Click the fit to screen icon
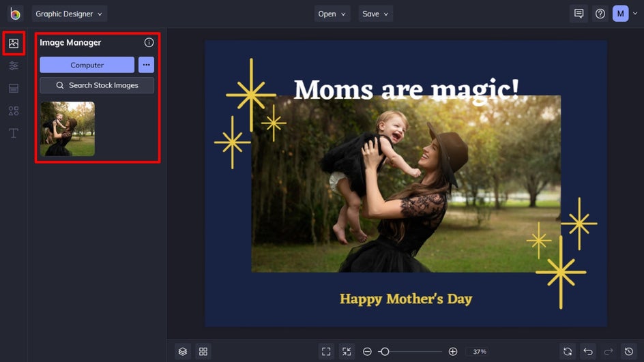Image resolution: width=644 pixels, height=362 pixels. 326,351
